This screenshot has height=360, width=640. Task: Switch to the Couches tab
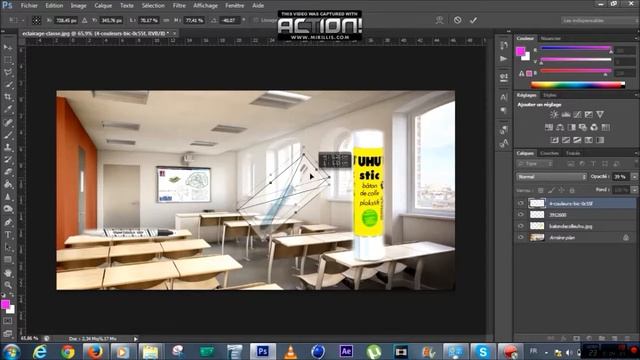coord(549,153)
